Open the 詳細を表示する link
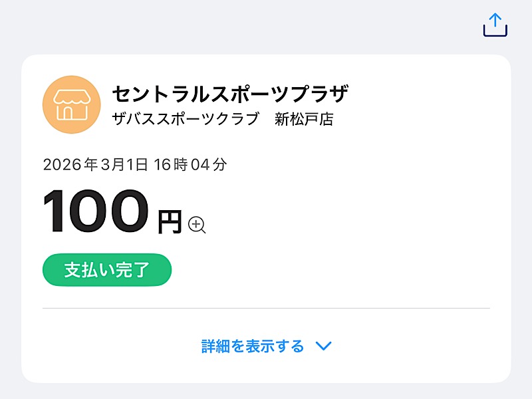 pos(253,346)
